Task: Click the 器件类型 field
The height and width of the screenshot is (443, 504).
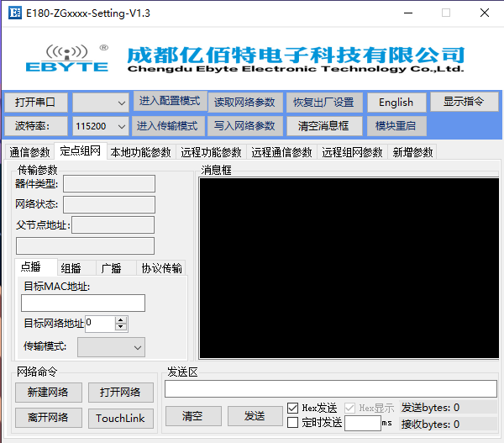Action: coord(109,184)
